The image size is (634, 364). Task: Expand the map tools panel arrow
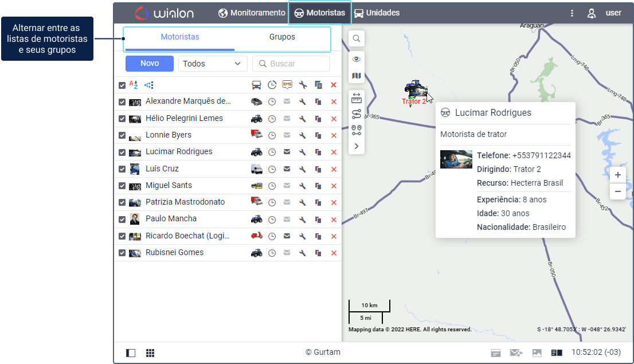coord(356,146)
